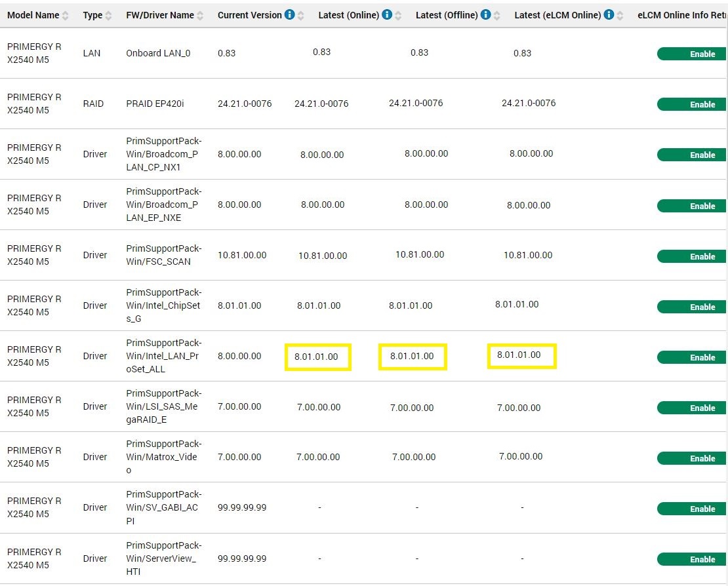The width and height of the screenshot is (728, 586).
Task: Select current version 10.81.00.00 cell
Action: [x=242, y=255]
